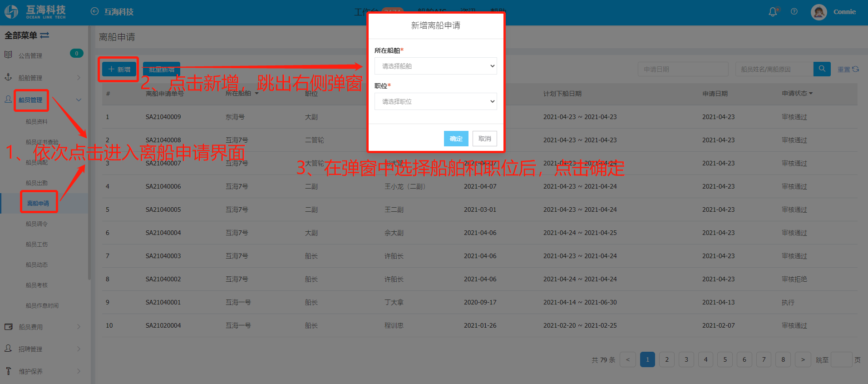This screenshot has height=384, width=868.
Task: Click crew name 程训忠
Action: click(394, 325)
